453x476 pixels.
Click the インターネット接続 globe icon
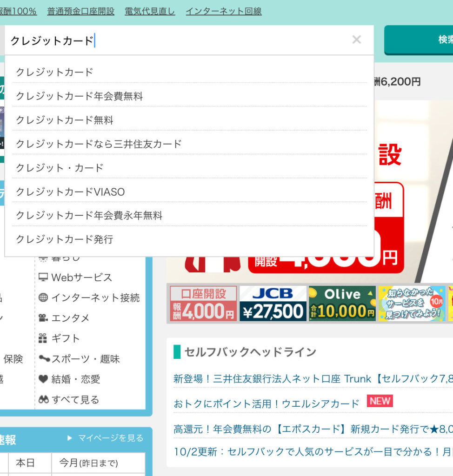pos(43,298)
